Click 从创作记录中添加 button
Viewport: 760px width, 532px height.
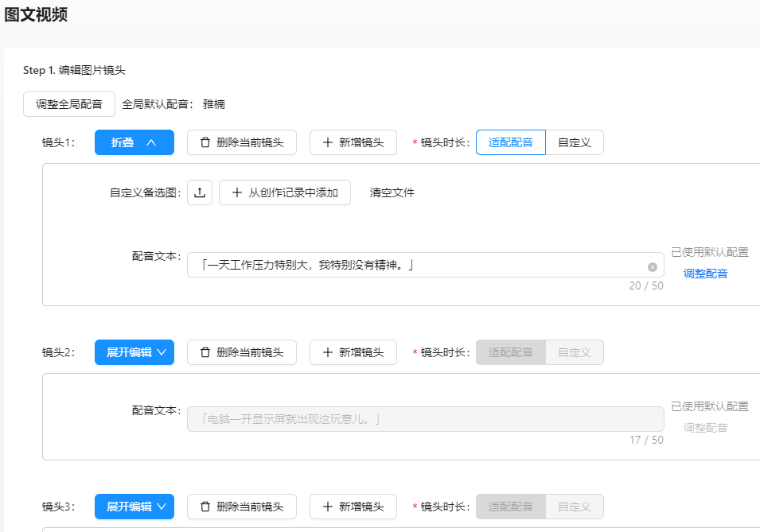click(x=285, y=192)
